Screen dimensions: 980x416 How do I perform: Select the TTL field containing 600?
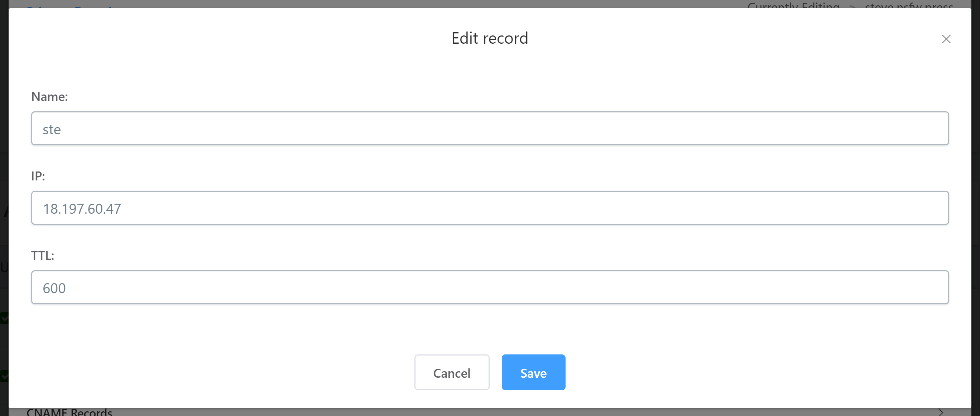490,287
